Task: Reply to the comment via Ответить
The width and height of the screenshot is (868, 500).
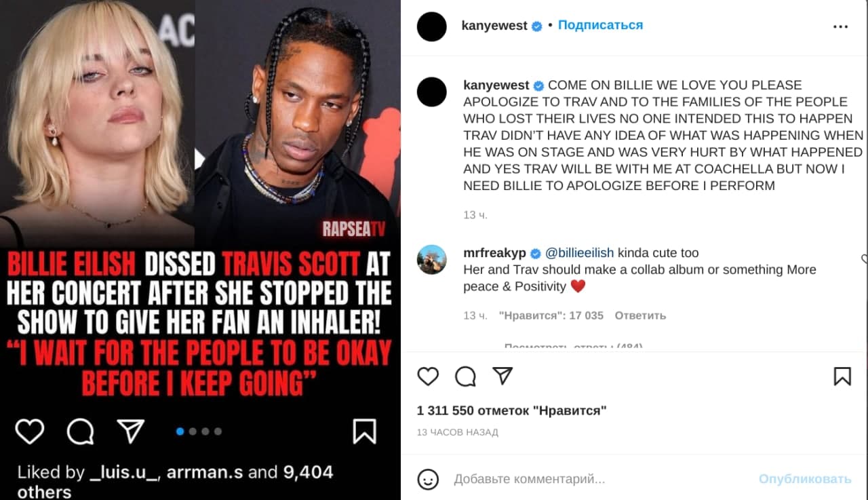Action: 640,315
